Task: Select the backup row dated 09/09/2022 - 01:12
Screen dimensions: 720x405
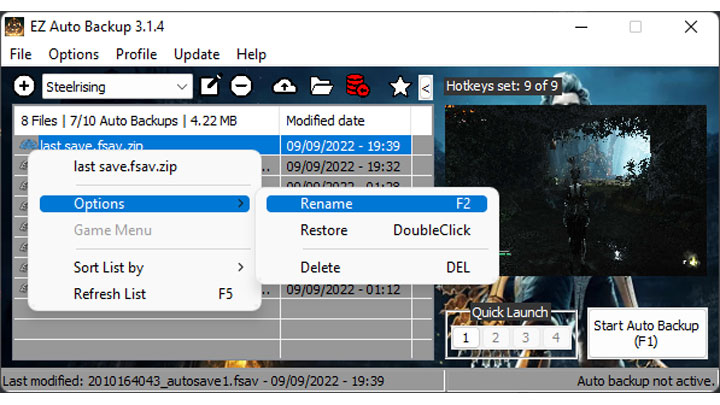Action: pos(343,290)
